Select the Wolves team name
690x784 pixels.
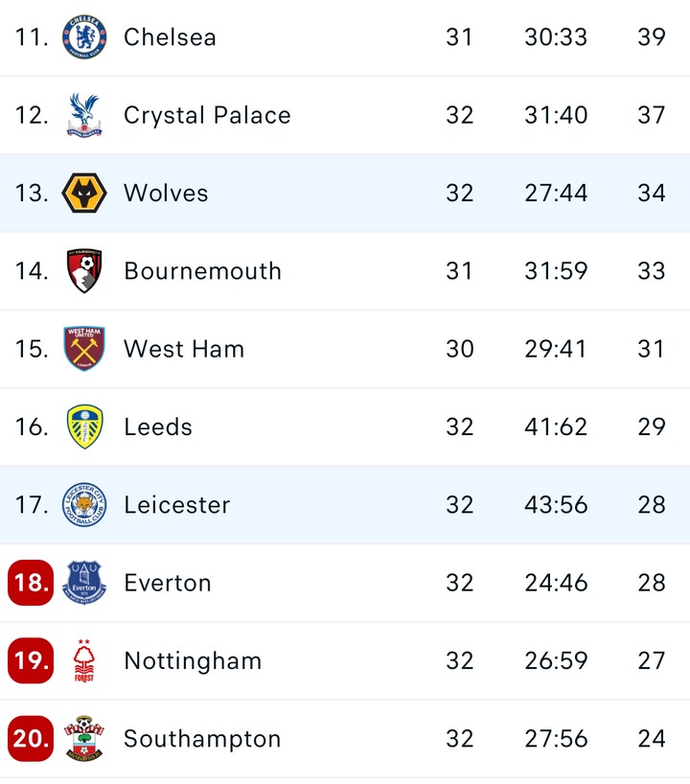click(x=166, y=193)
